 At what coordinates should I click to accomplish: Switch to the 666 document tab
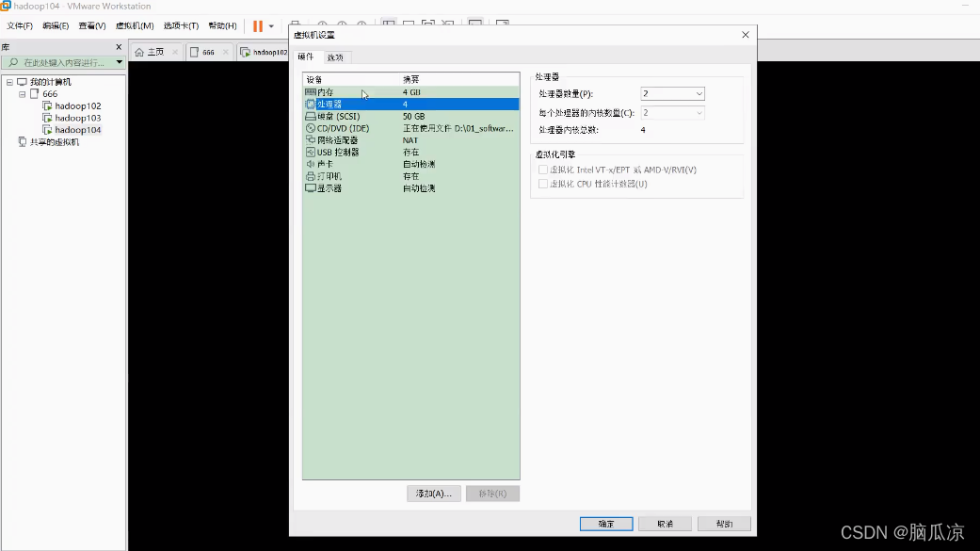pyautogui.click(x=208, y=52)
